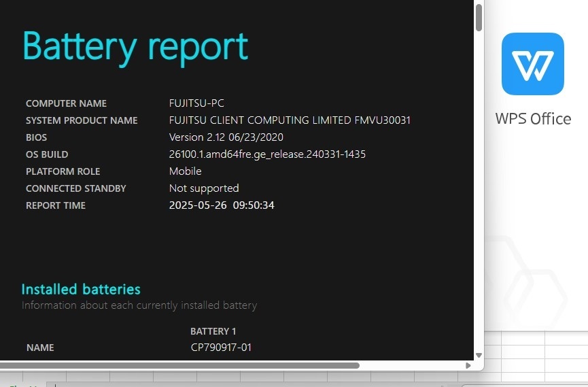Click the PLATFORM ROLE label
This screenshot has height=387, width=588.
(63, 171)
